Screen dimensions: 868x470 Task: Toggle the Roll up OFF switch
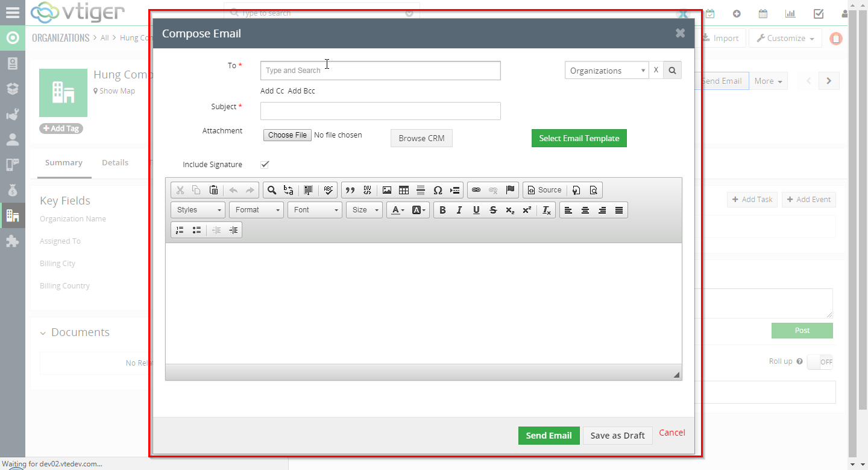820,362
